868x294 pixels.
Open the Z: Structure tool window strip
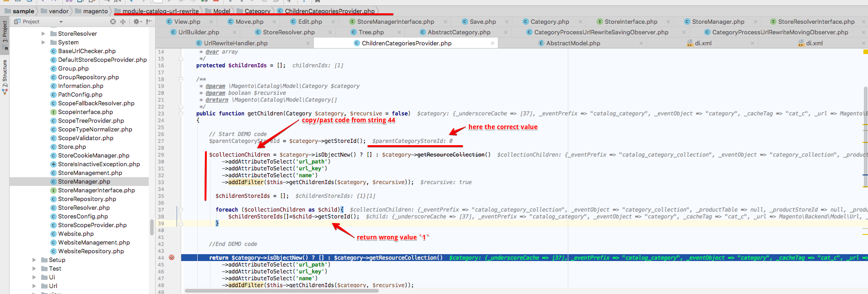(x=5, y=77)
